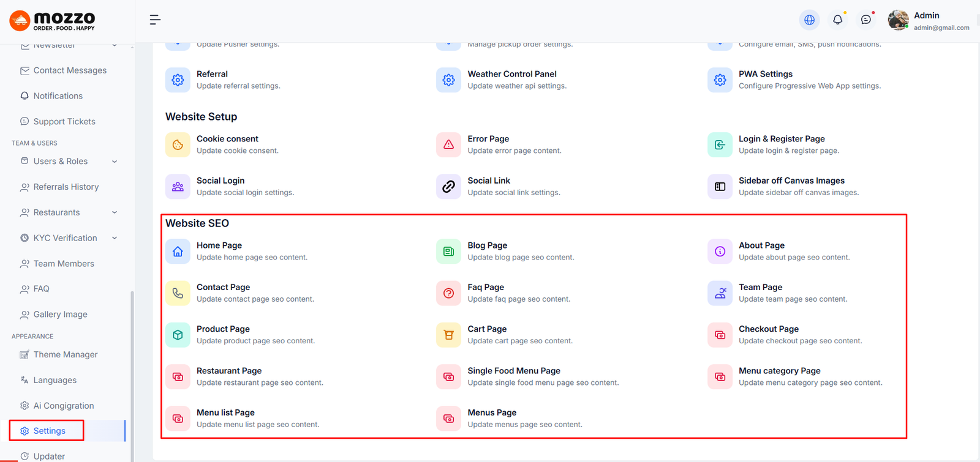Image resolution: width=980 pixels, height=462 pixels.
Task: Open the Blog Page SEO link
Action: 487,245
